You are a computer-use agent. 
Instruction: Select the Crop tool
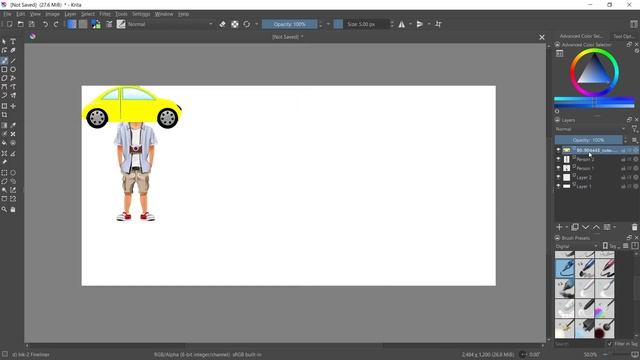(4, 115)
